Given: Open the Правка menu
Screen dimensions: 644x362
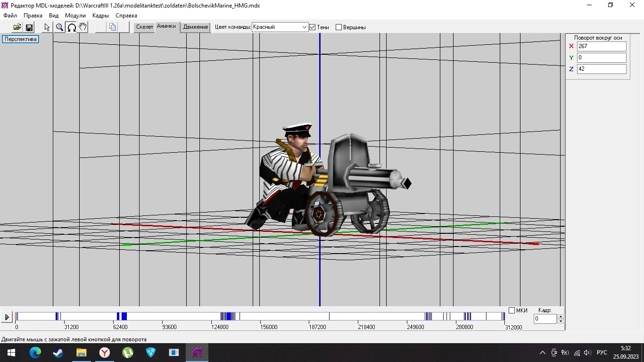Looking at the screenshot, I should click(33, 16).
